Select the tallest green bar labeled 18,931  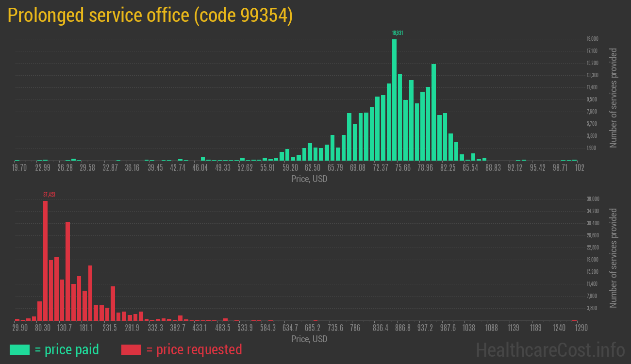coord(395,99)
